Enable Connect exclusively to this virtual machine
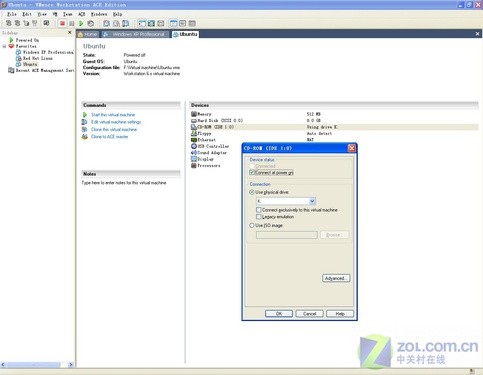Image resolution: width=483 pixels, height=375 pixels. tap(258, 210)
